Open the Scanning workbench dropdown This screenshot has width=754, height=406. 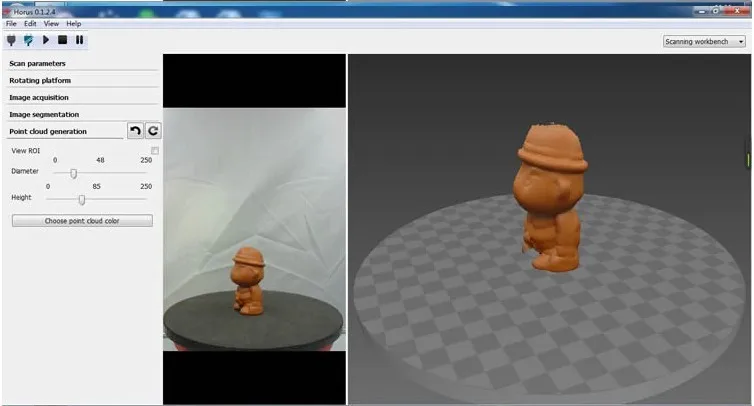[x=704, y=42]
